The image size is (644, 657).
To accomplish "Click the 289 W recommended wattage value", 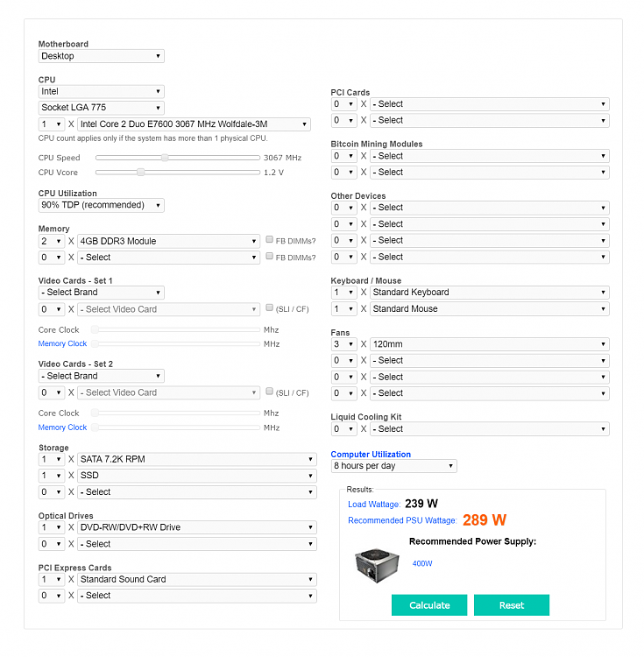I will pyautogui.click(x=485, y=520).
